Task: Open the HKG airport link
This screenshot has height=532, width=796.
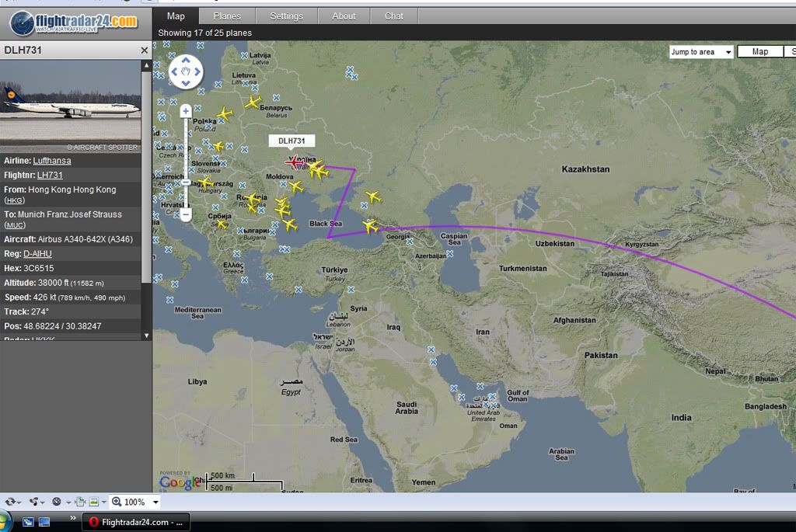Action: [14, 200]
